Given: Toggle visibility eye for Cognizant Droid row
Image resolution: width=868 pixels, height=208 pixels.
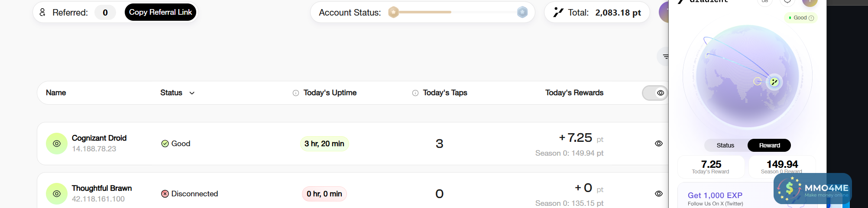Looking at the screenshot, I should pos(659,144).
